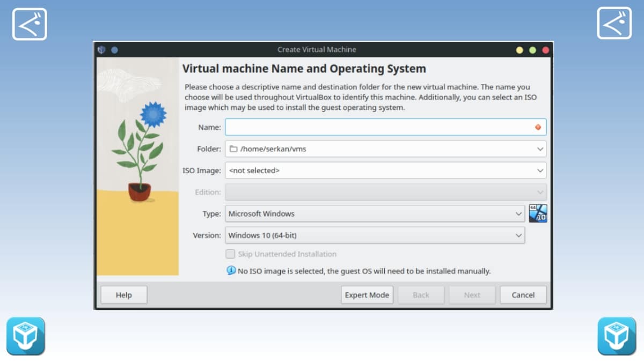Click the VirtualBox icon in the title bar
The image size is (644, 362).
click(x=101, y=50)
